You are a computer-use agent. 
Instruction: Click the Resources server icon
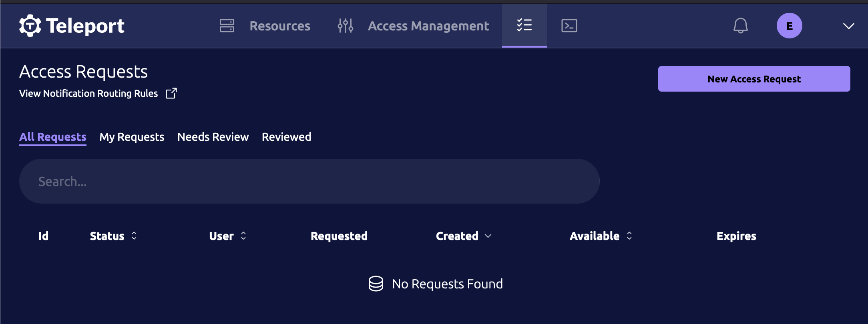(227, 26)
